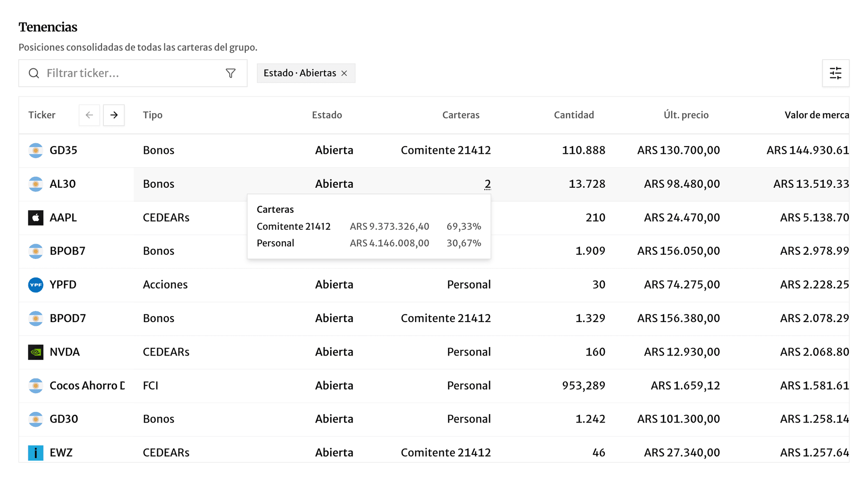Select the GD35 ticker text
Screen dimensions: 868x481
click(64, 150)
